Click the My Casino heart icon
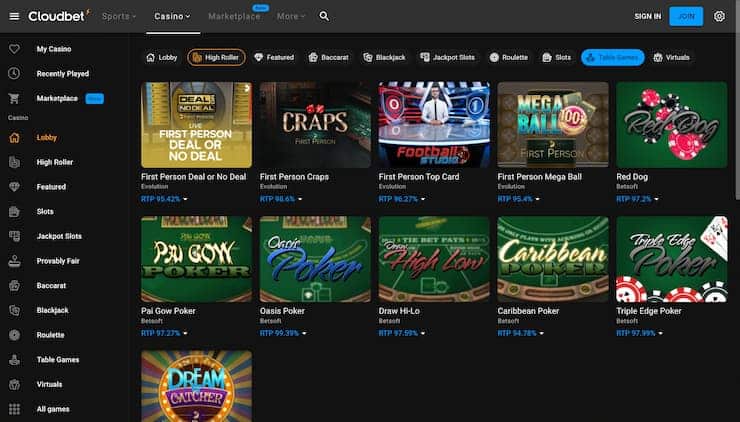 (x=14, y=49)
